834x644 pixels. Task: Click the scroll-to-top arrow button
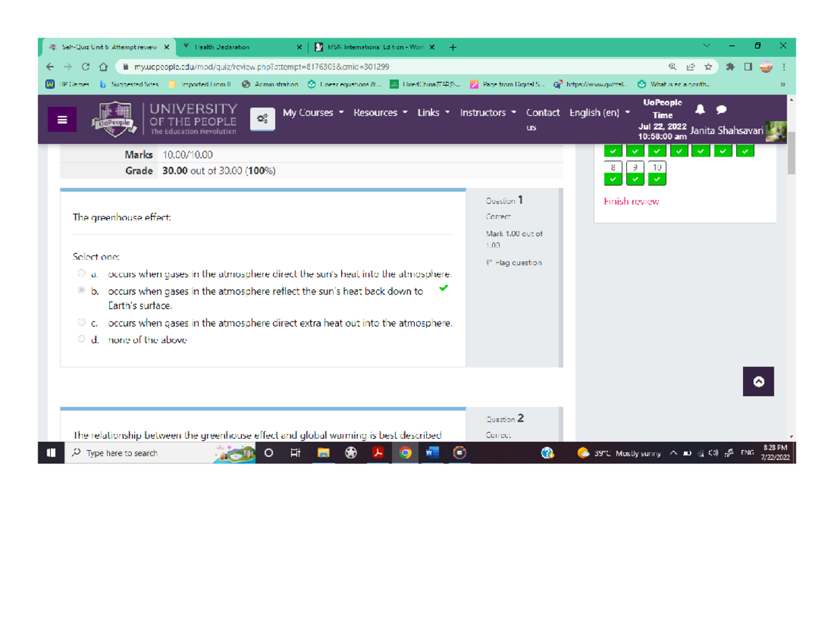point(758,381)
